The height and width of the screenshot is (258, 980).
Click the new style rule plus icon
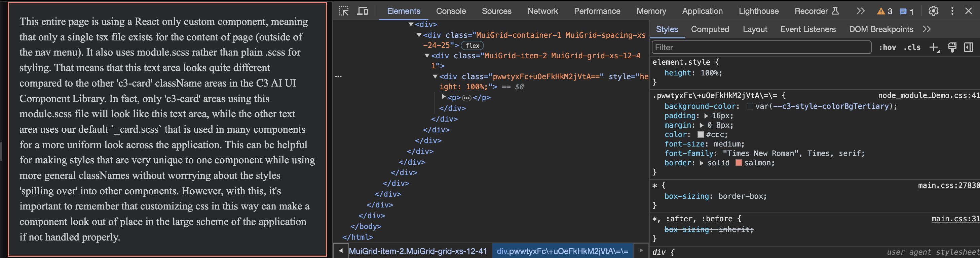point(934,47)
